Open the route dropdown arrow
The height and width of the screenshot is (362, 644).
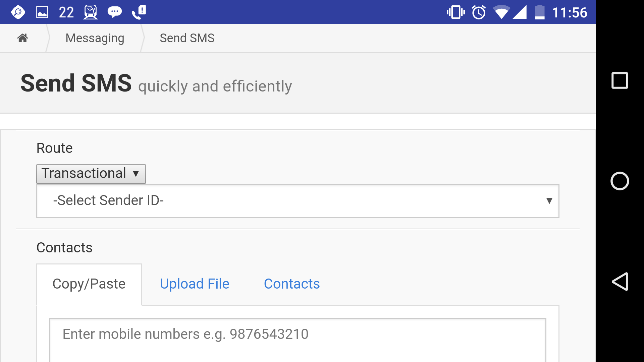[136, 174]
